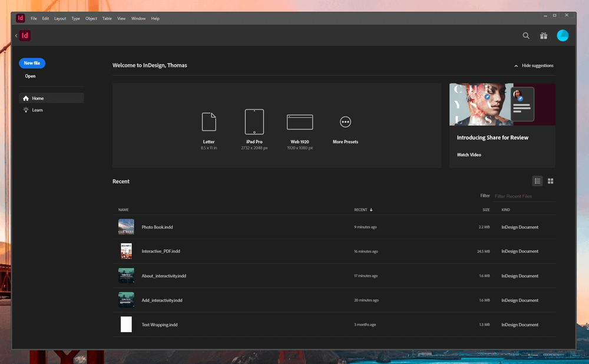Sort by Recent column arrow
Screen dimensions: 589x364
(x=371, y=210)
